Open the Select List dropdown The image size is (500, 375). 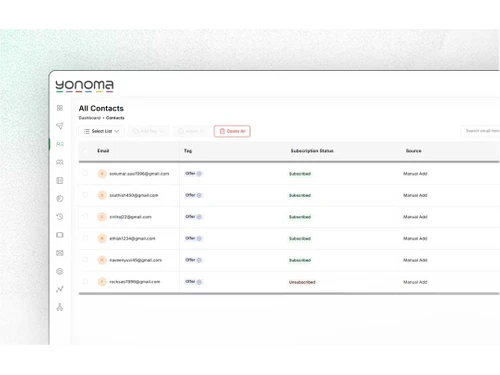tap(101, 131)
